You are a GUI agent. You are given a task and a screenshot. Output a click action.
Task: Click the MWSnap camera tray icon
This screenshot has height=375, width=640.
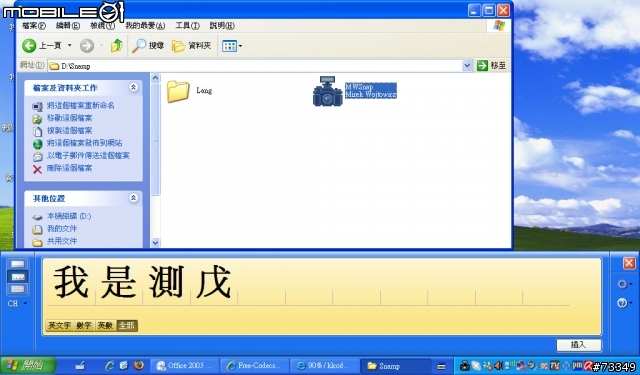click(464, 366)
